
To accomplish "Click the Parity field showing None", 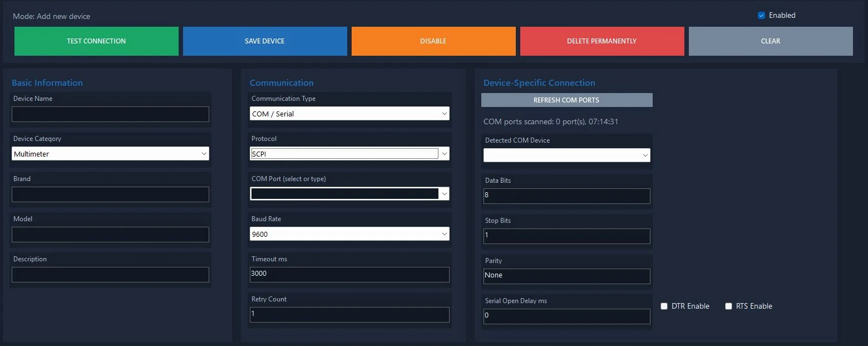I will (x=566, y=276).
